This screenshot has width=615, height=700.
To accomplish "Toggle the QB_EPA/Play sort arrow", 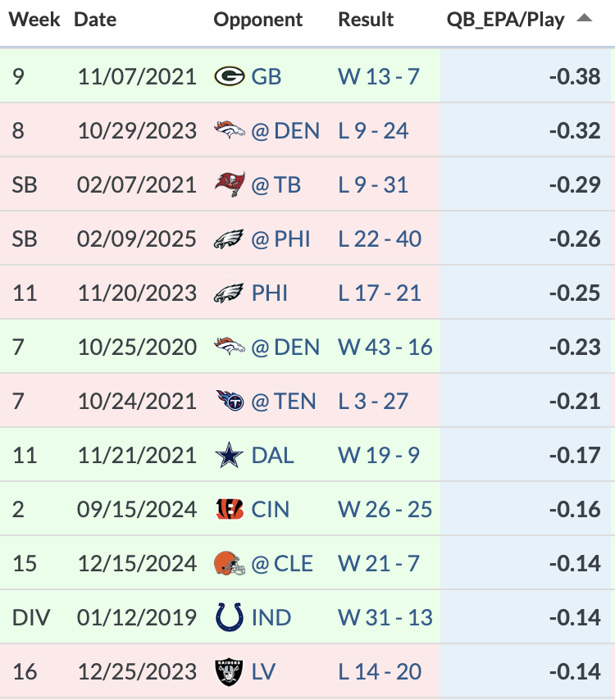I will [584, 18].
